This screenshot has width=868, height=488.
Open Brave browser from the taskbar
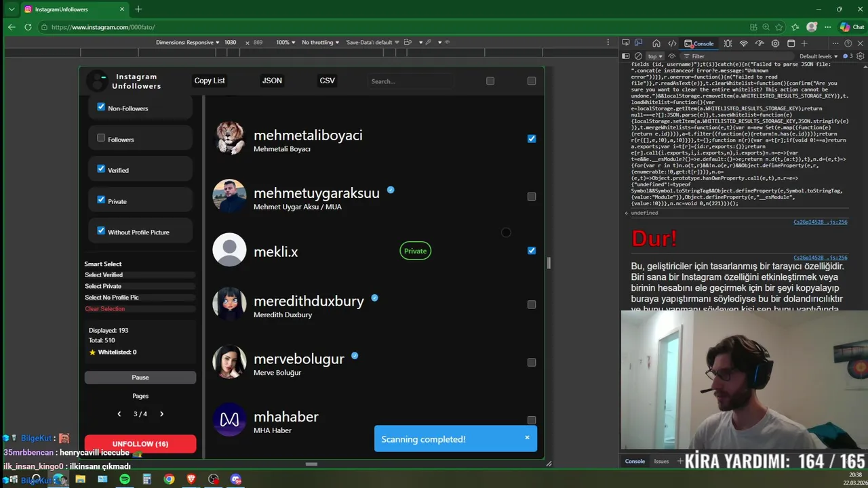tap(191, 479)
